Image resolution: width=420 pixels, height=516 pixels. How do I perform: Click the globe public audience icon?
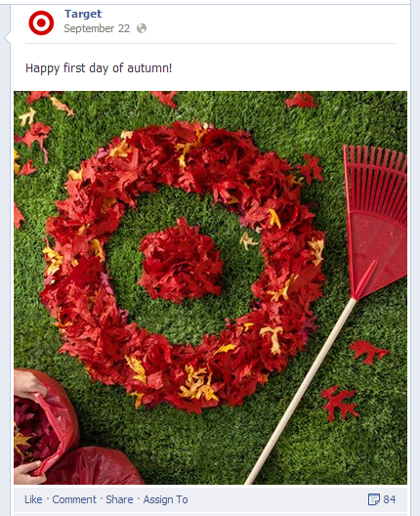(142, 28)
